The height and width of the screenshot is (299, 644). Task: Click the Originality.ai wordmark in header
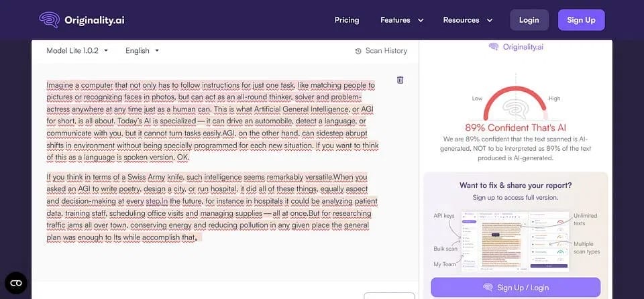pos(95,20)
